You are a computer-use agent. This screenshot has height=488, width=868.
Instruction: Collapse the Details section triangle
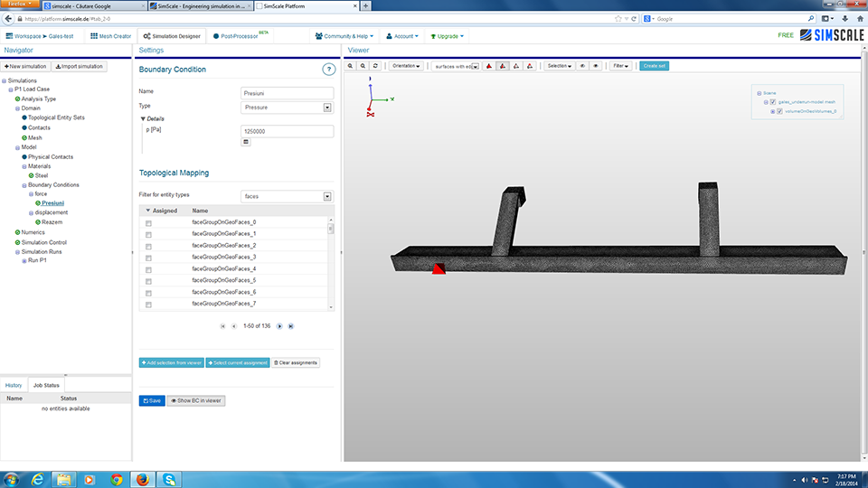(143, 119)
